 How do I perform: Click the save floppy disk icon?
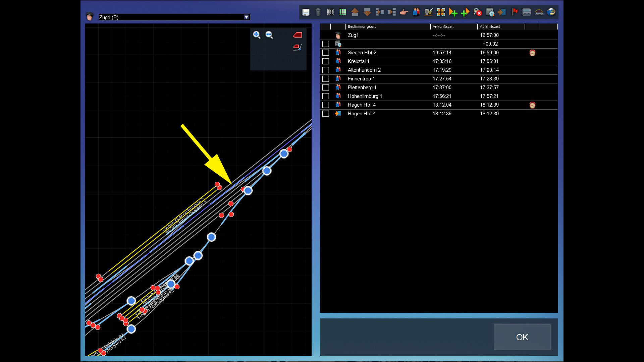[306, 12]
